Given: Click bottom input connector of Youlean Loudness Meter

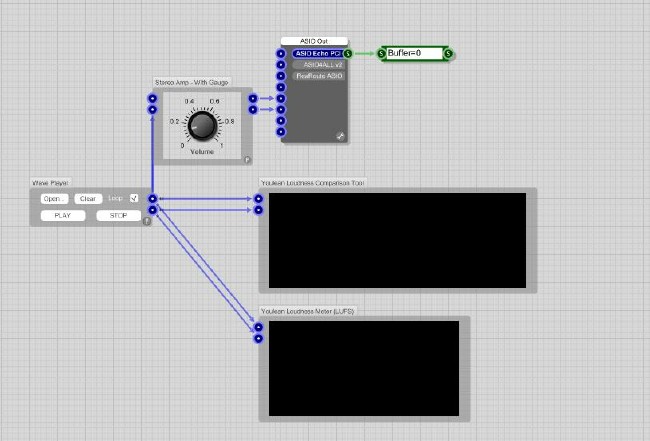Looking at the screenshot, I should point(258,339).
